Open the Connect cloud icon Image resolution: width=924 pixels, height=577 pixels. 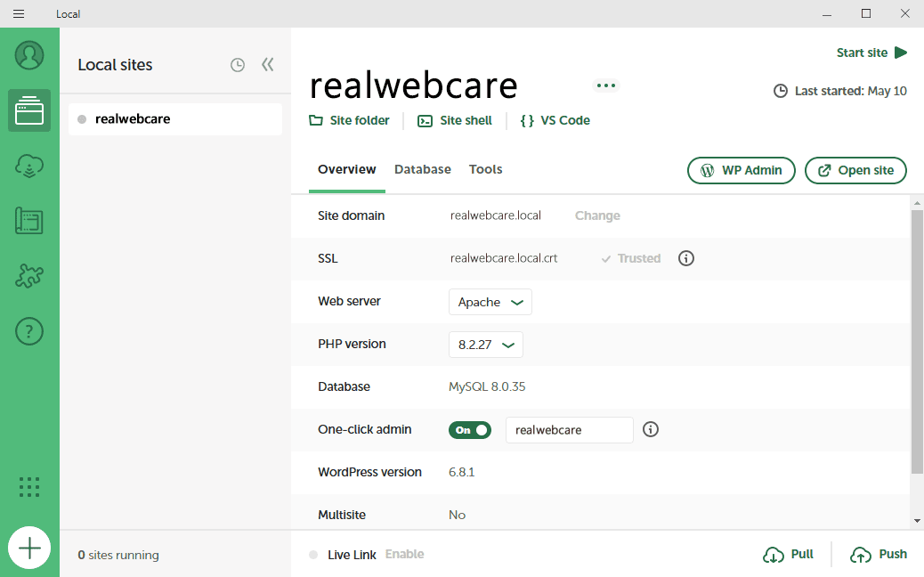(28, 166)
